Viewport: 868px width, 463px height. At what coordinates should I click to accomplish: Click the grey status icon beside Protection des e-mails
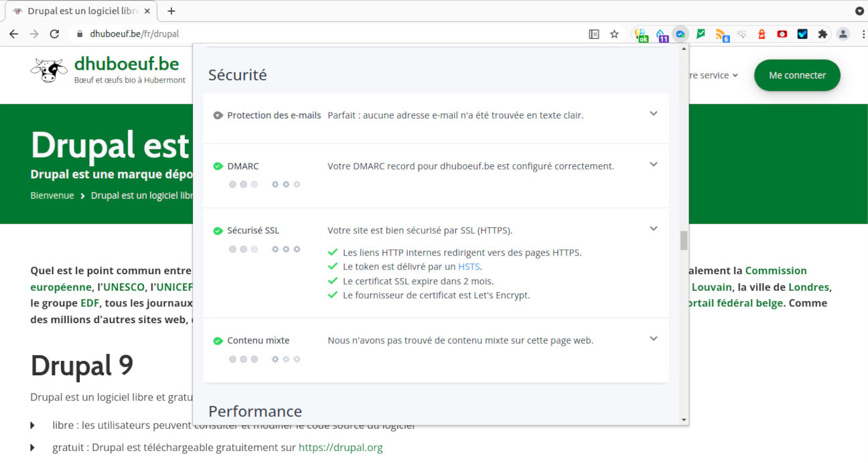[x=218, y=115]
